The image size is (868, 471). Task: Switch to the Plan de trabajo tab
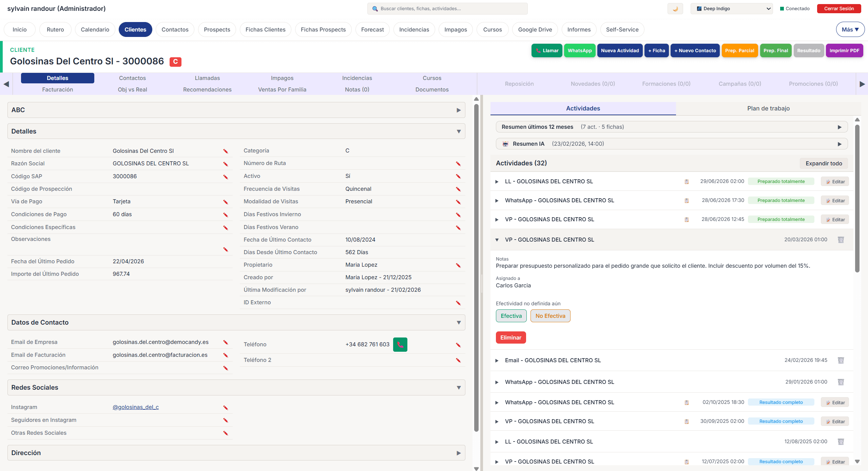coord(768,108)
